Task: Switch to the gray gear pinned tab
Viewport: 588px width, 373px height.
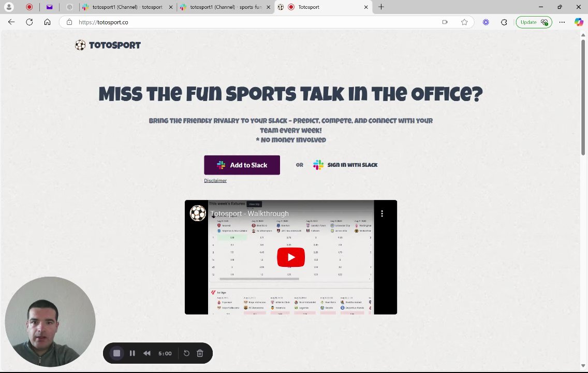Action: pyautogui.click(x=69, y=7)
